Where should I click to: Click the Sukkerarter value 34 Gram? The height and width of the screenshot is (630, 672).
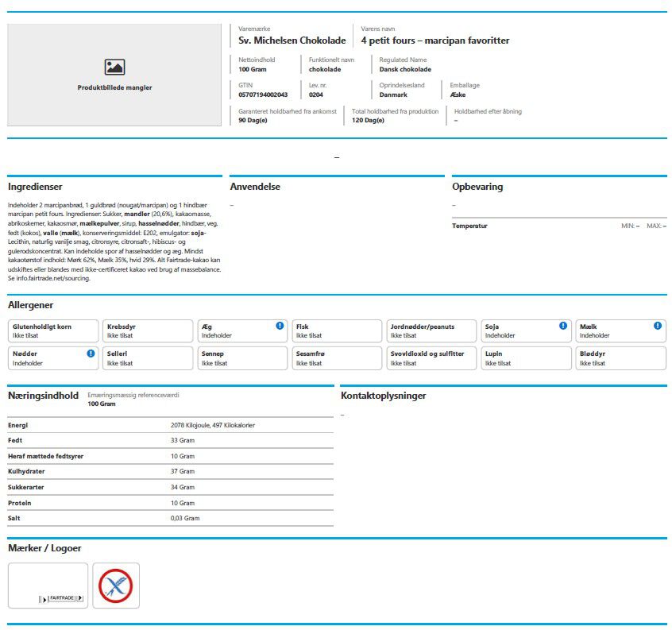coord(183,487)
